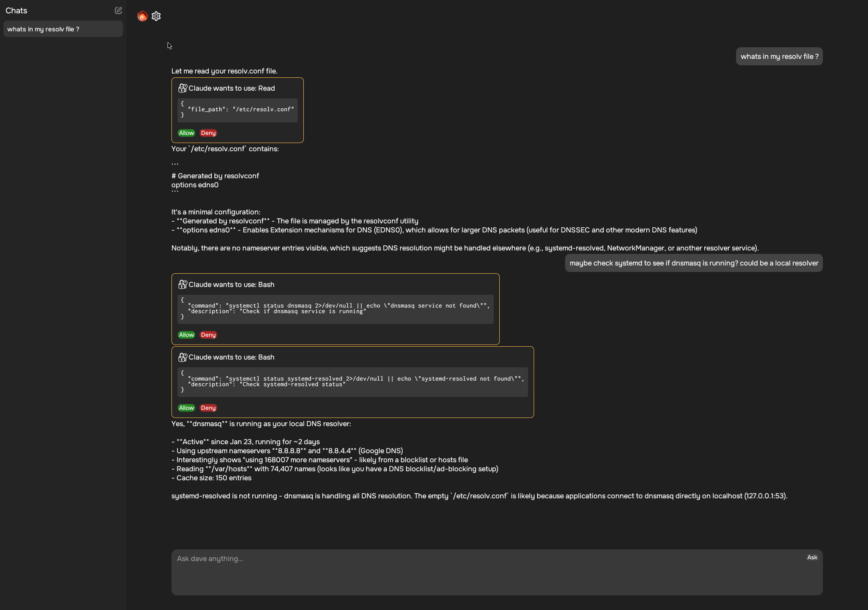Start a new chat with compose icon
Image resolution: width=868 pixels, height=610 pixels.
point(118,10)
